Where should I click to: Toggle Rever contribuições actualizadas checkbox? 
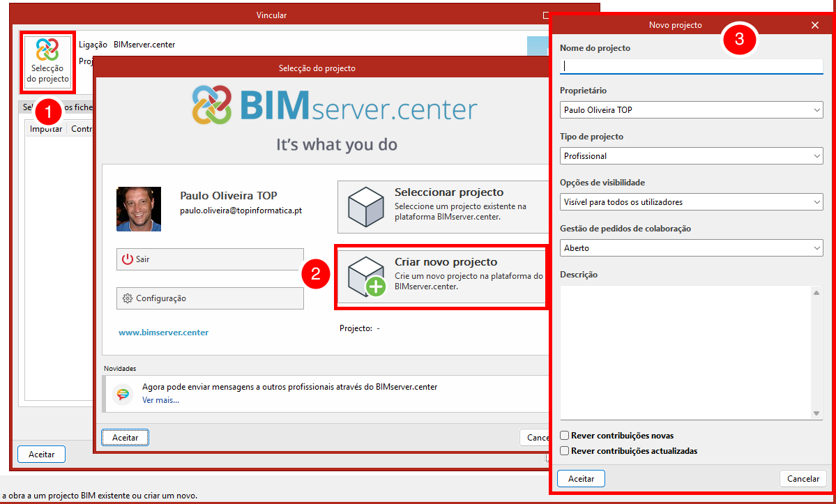(x=565, y=451)
